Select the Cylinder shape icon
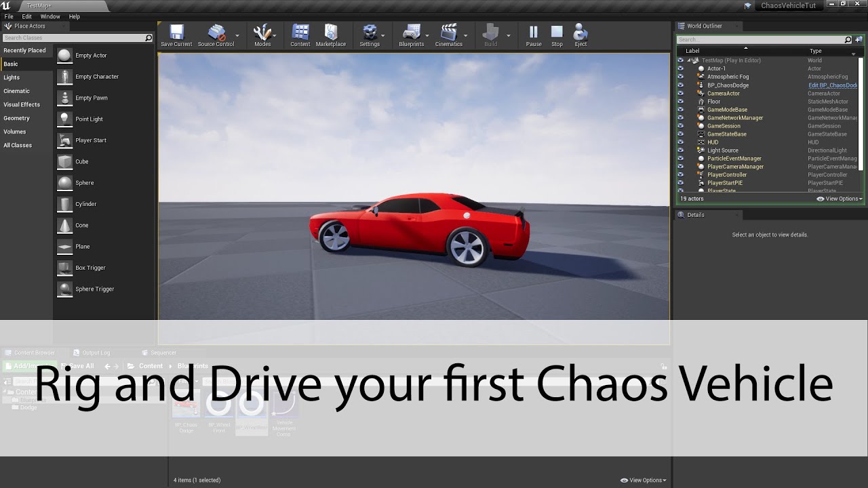The width and height of the screenshot is (868, 488). coord(64,204)
